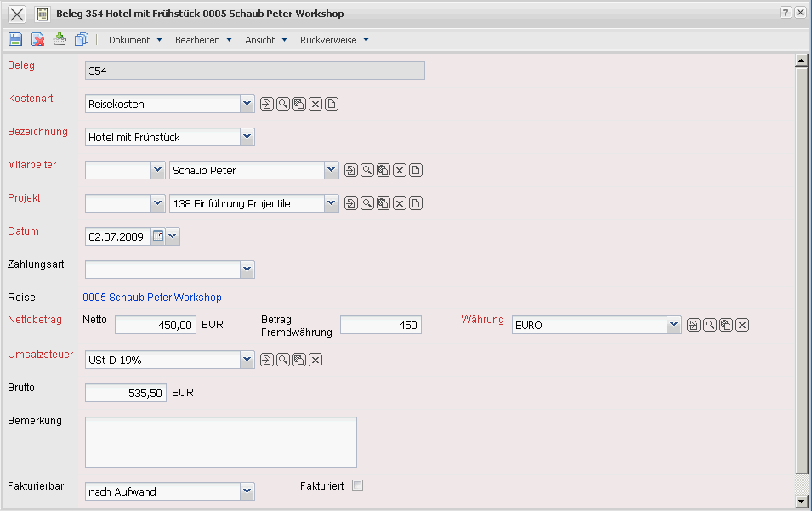Close the form with the top-left X button
Viewport: 812px width, 511px height.
click(17, 14)
